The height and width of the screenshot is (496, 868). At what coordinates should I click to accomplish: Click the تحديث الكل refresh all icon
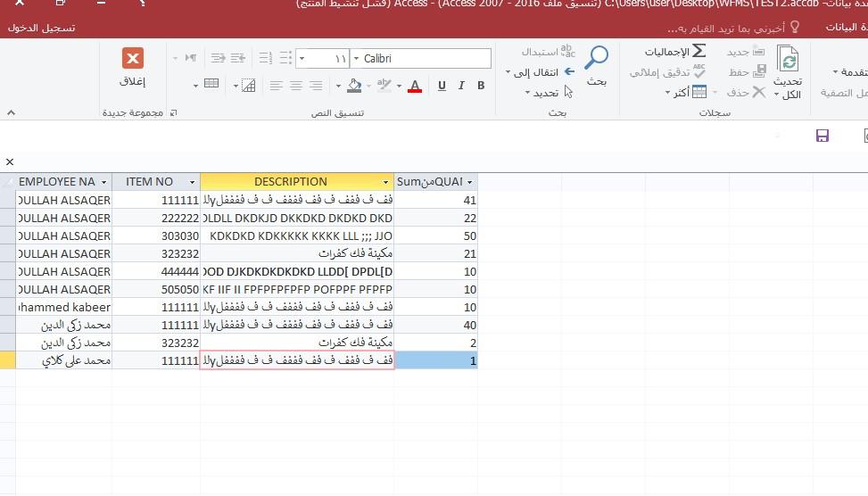coord(788,58)
